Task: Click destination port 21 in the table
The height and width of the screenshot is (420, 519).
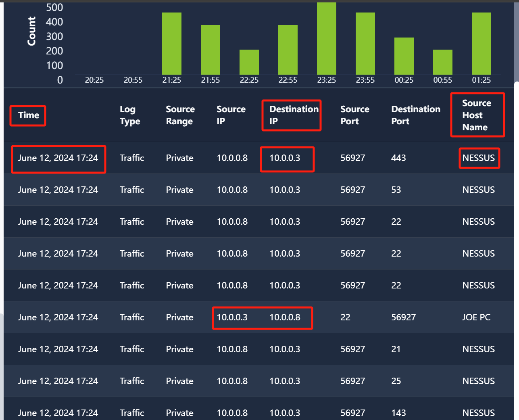Action: click(396, 349)
